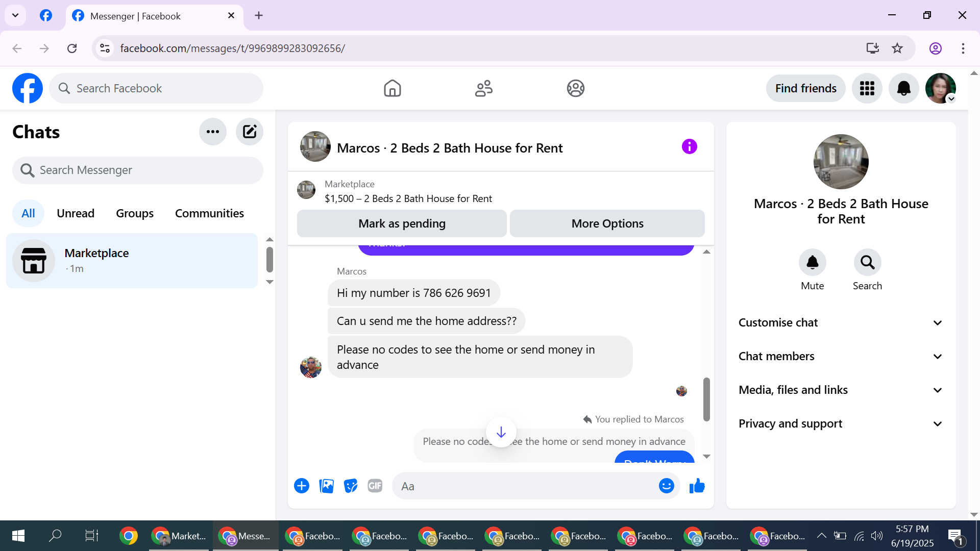980x551 pixels.
Task: Open the Market... Chrome taskbar window
Action: pos(179,536)
